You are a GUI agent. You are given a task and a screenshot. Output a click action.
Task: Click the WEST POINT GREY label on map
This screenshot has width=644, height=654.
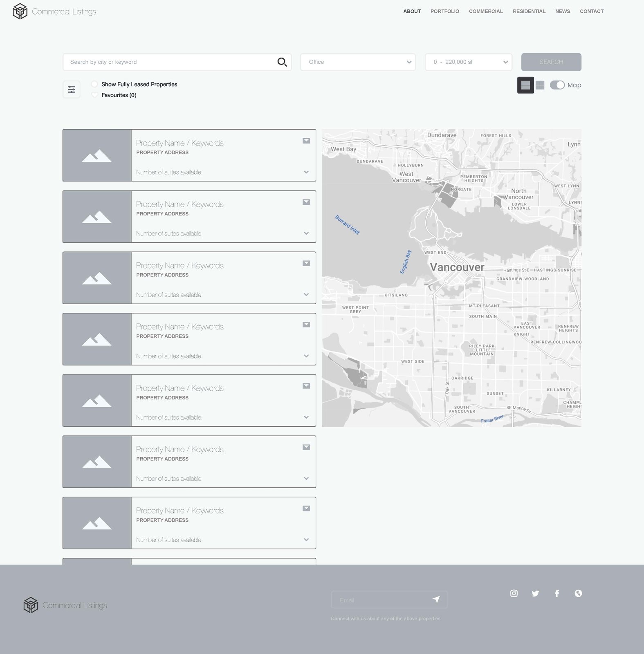point(355,309)
